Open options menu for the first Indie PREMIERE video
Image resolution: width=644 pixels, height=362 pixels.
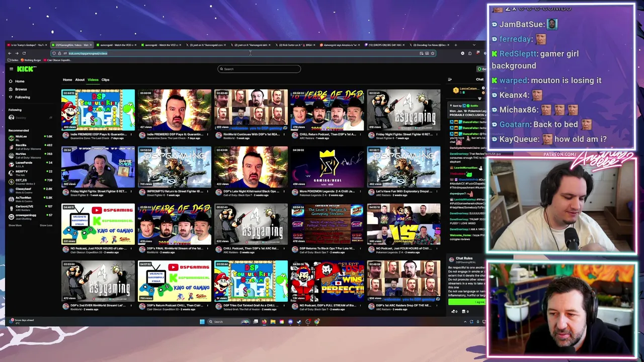click(132, 135)
